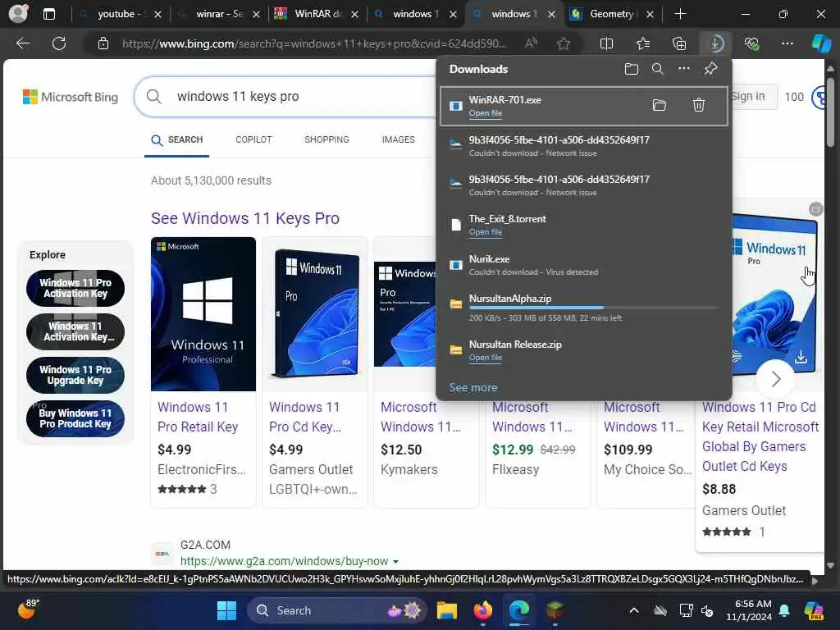Open weather widget showing 89°
The height and width of the screenshot is (630, 840).
[29, 609]
